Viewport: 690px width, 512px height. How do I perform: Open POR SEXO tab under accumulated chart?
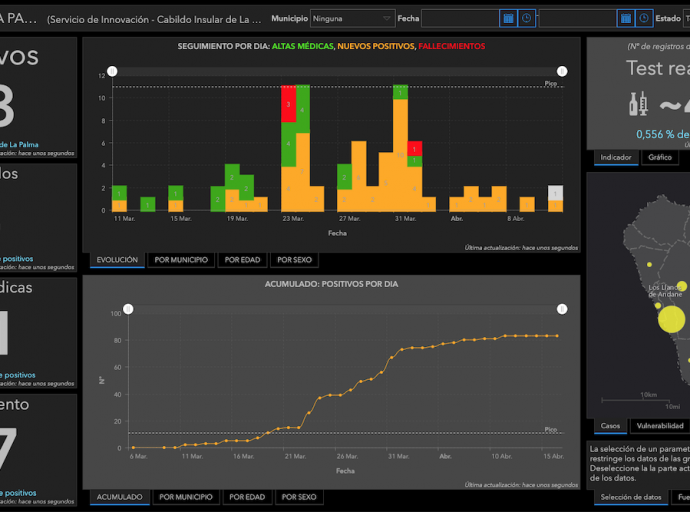tap(299, 497)
